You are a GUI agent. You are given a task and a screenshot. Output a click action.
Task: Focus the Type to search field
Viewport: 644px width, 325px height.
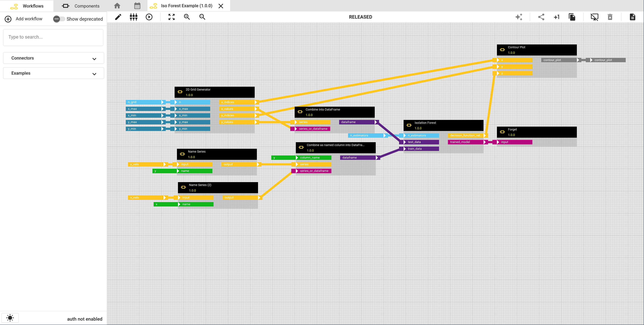pos(53,37)
